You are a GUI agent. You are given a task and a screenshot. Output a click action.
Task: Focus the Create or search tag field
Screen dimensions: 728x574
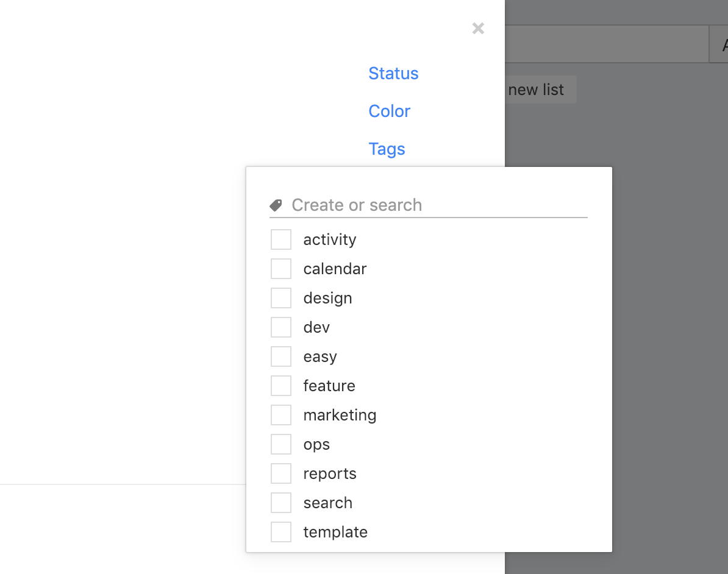[439, 205]
